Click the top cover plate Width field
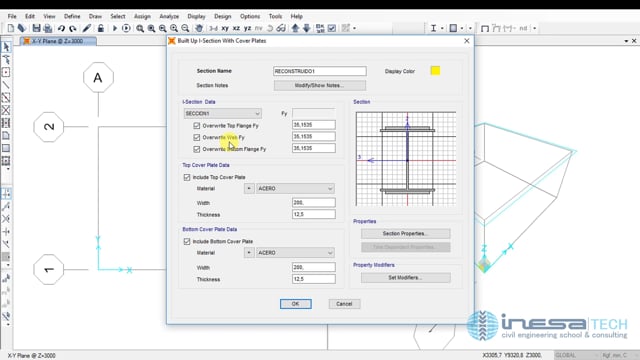 (313, 202)
